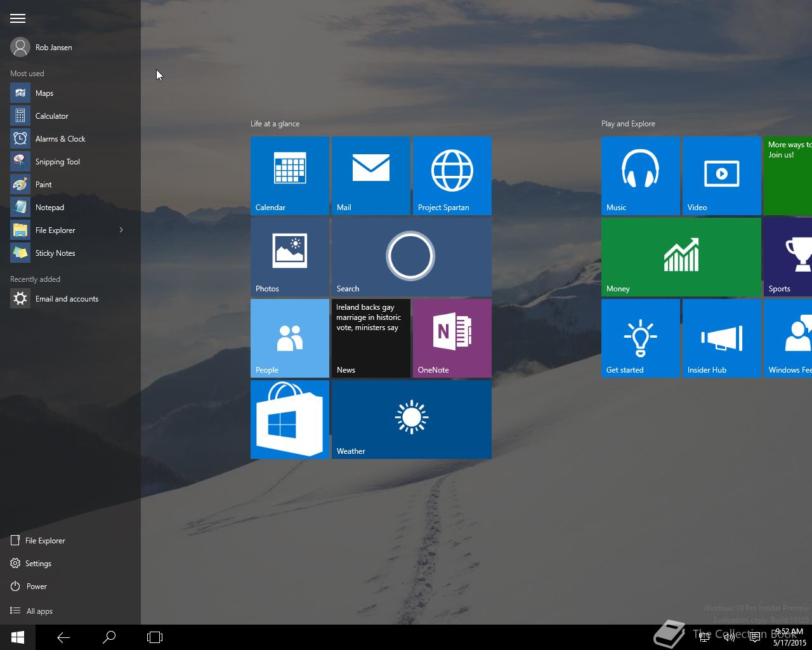Open the Insider Hub tile
Viewport: 812px width, 650px height.
722,338
